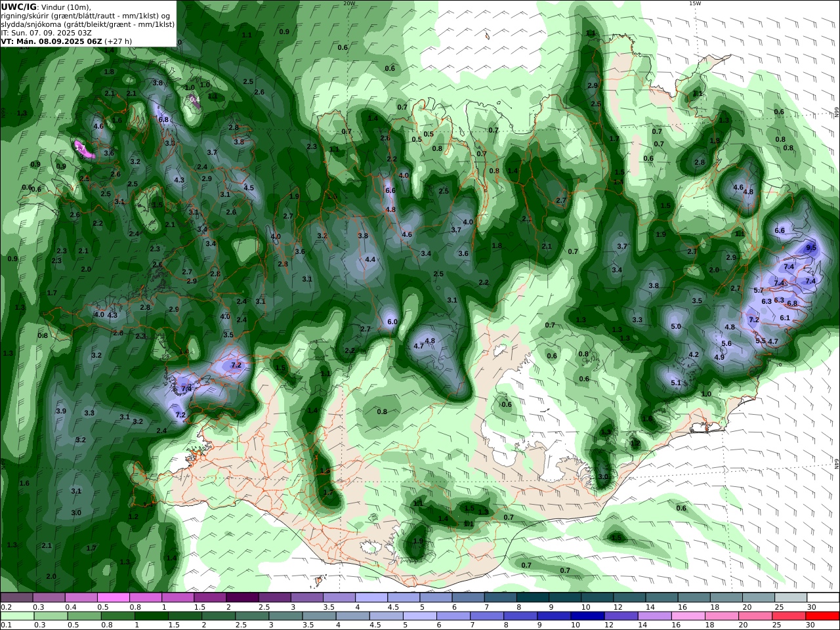The width and height of the screenshot is (840, 630).
Task: Pick the violet 12 swatch in bottom legend row
Action: [621, 616]
